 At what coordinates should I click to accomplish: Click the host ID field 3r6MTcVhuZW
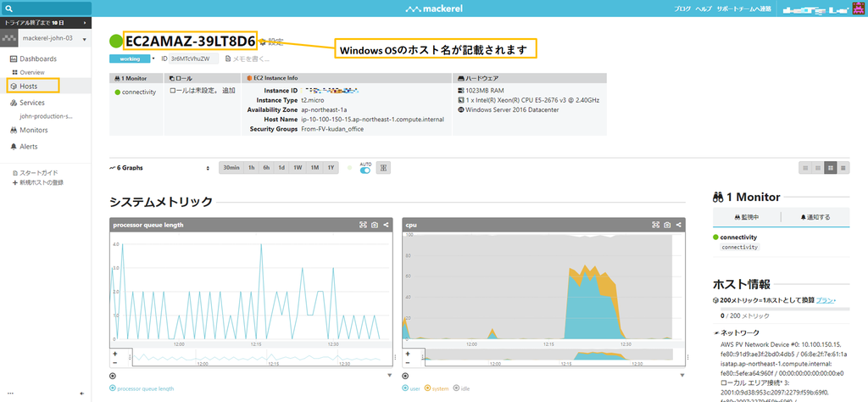[193, 59]
